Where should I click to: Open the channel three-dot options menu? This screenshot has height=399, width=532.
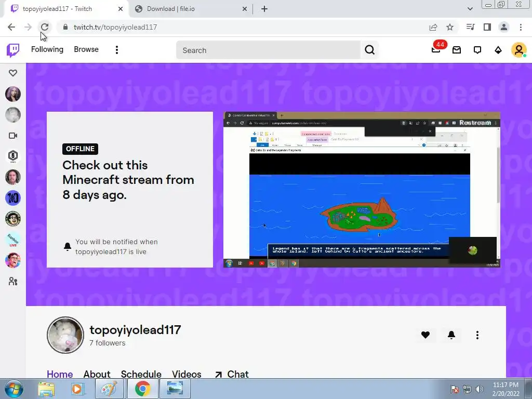pyautogui.click(x=477, y=335)
